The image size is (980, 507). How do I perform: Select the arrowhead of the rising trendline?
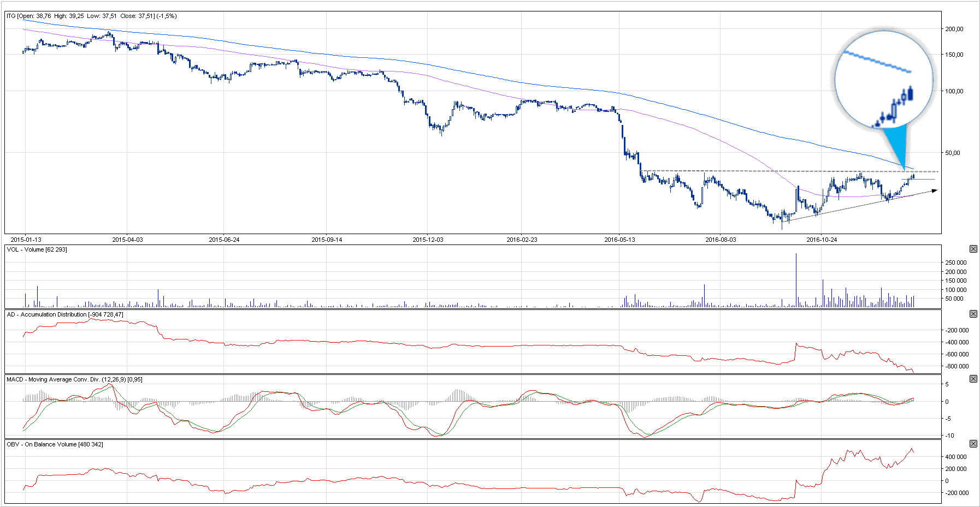pos(935,190)
